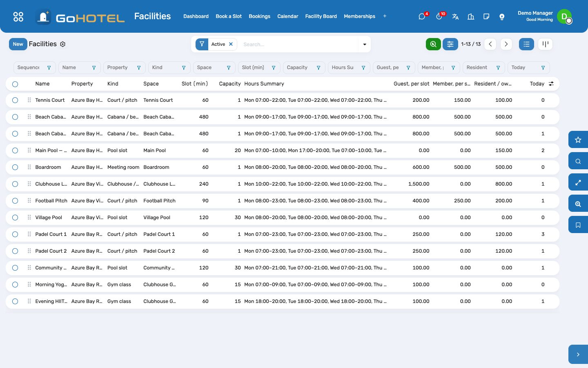Open the apps grid launcher icon

(18, 16)
